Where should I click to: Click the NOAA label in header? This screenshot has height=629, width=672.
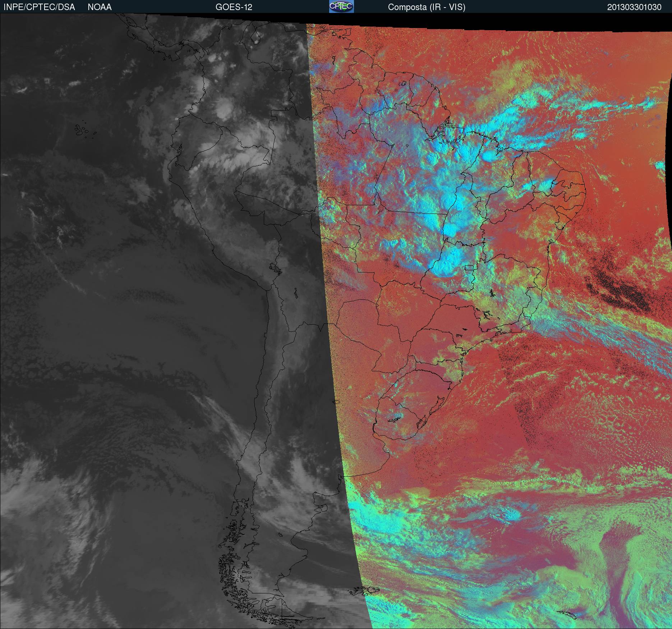tap(100, 7)
